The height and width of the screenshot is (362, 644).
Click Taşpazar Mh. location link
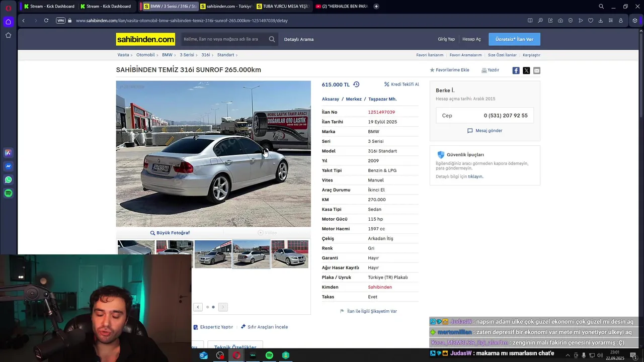[x=382, y=99]
